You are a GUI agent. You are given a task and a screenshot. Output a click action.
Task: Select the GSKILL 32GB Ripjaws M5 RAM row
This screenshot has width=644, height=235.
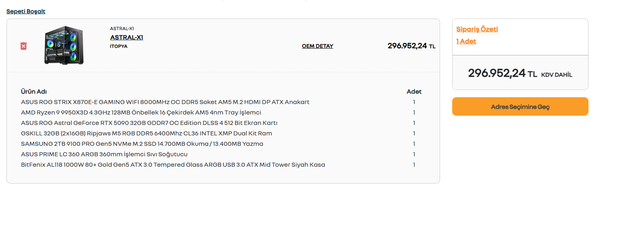tap(221, 133)
